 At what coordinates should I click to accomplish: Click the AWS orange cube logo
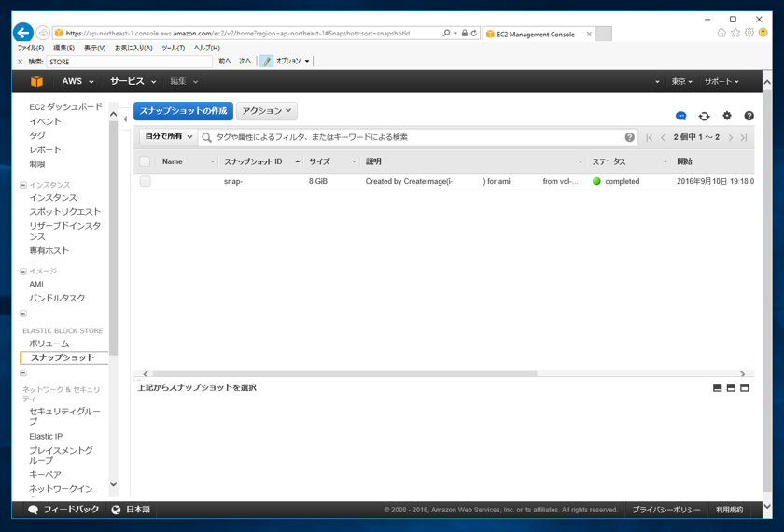click(36, 81)
